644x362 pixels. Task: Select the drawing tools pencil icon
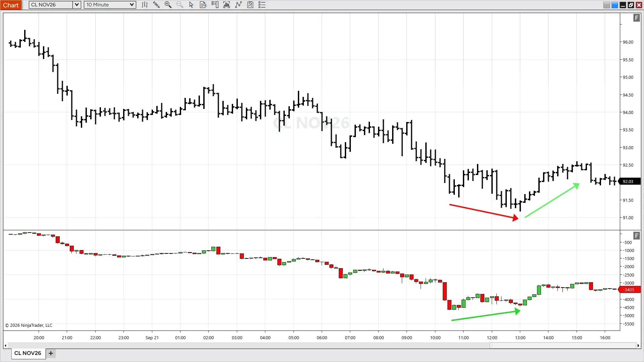(156, 5)
